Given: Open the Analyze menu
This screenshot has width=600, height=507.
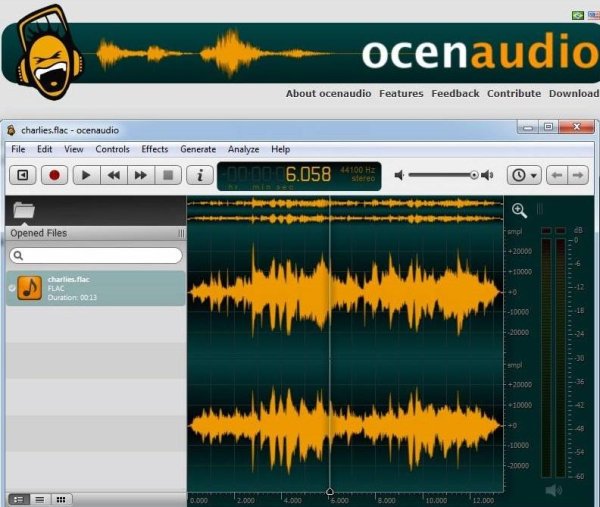Looking at the screenshot, I should pos(243,149).
